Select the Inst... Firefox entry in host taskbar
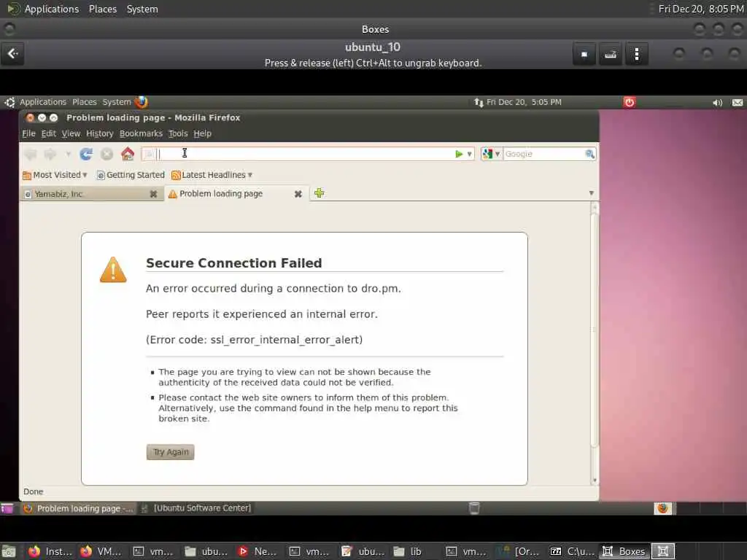 click(x=50, y=551)
